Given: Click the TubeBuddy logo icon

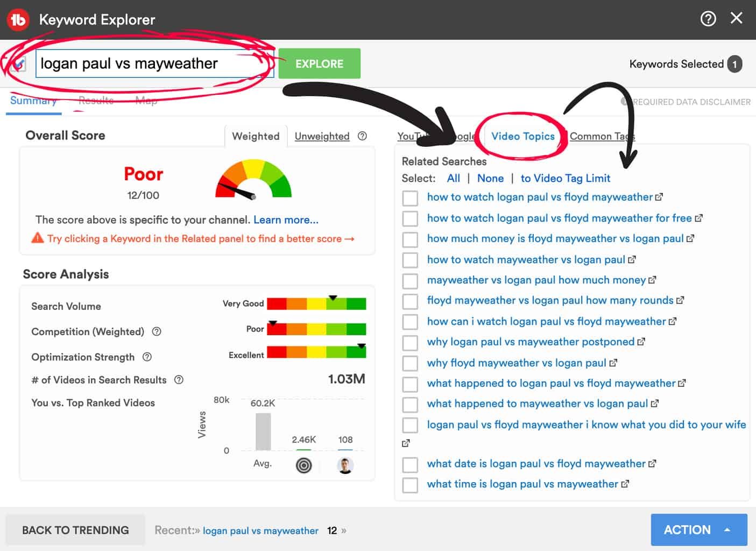Looking at the screenshot, I should pyautogui.click(x=18, y=19).
